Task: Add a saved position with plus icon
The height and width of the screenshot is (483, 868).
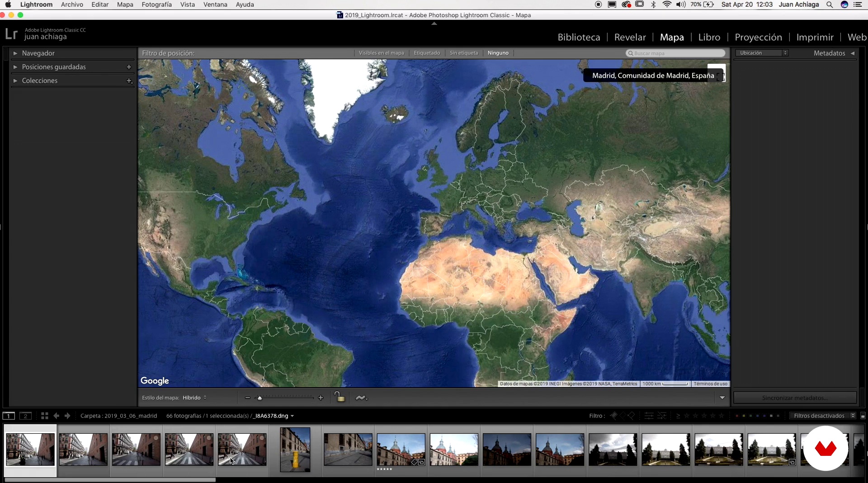Action: [129, 67]
